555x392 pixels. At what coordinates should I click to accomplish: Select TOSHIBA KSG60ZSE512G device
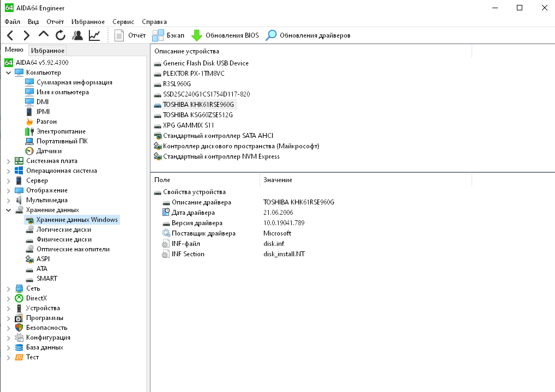point(198,115)
